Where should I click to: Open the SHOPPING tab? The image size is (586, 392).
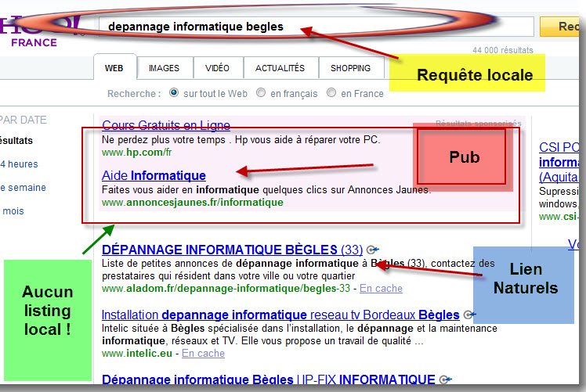click(x=350, y=68)
